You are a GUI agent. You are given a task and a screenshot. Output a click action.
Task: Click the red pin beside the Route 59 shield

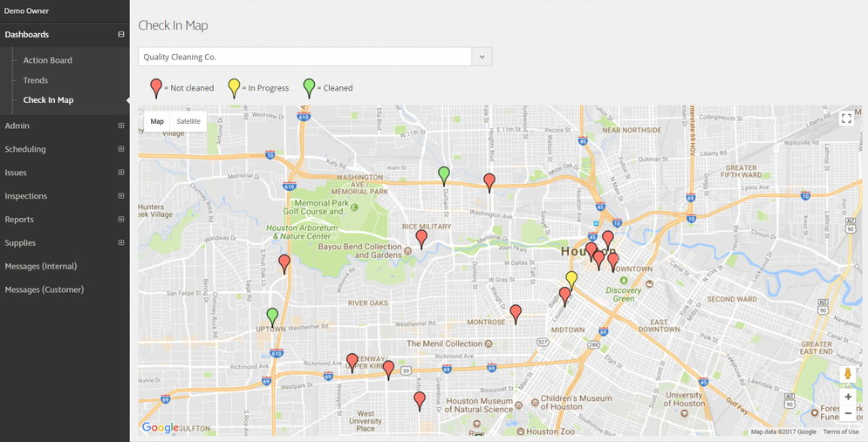point(388,370)
